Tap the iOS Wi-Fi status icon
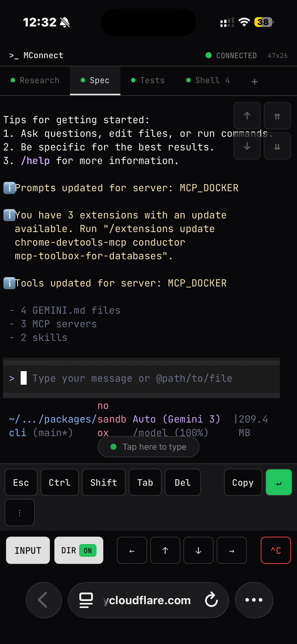The width and height of the screenshot is (297, 644). pyautogui.click(x=244, y=22)
